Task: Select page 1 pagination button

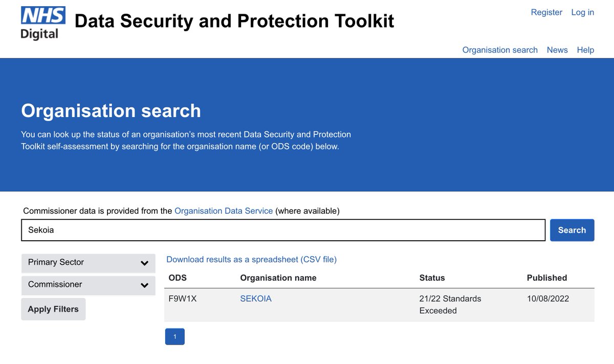Action: click(x=174, y=336)
